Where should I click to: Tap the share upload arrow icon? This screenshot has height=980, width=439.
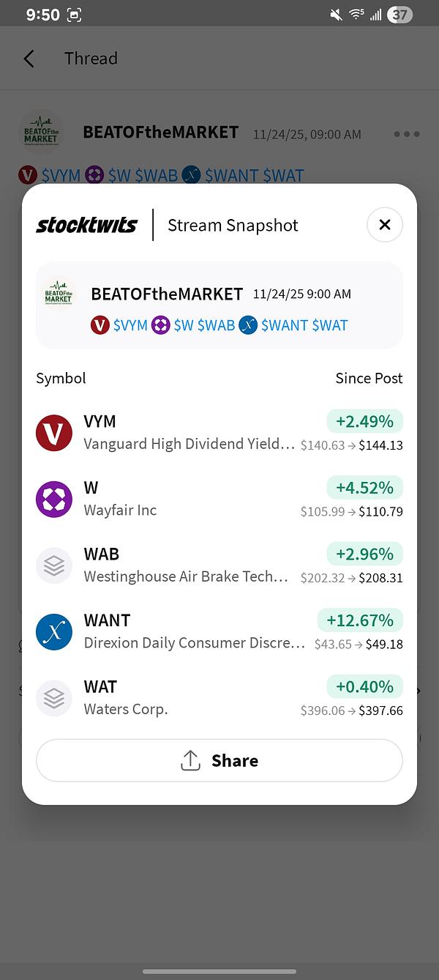click(190, 760)
